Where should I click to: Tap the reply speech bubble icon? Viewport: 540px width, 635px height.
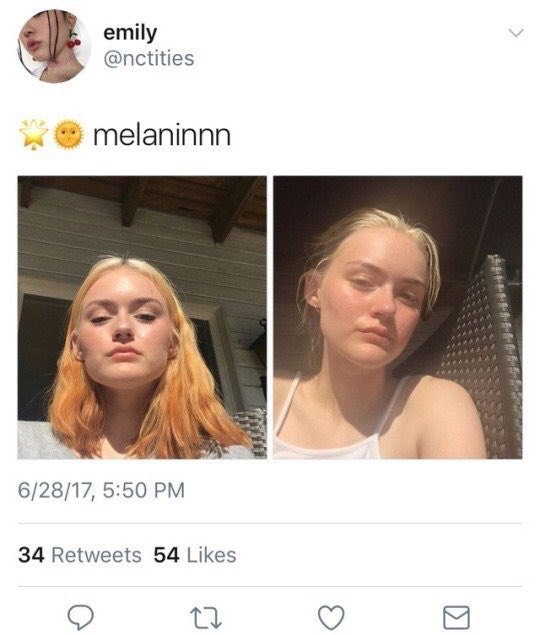tap(80, 618)
